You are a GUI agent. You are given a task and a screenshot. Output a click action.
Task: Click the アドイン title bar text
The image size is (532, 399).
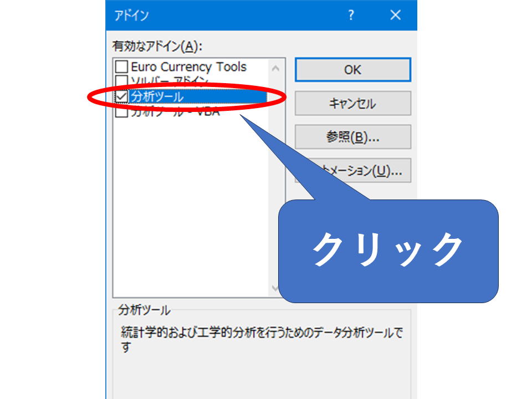click(x=131, y=16)
